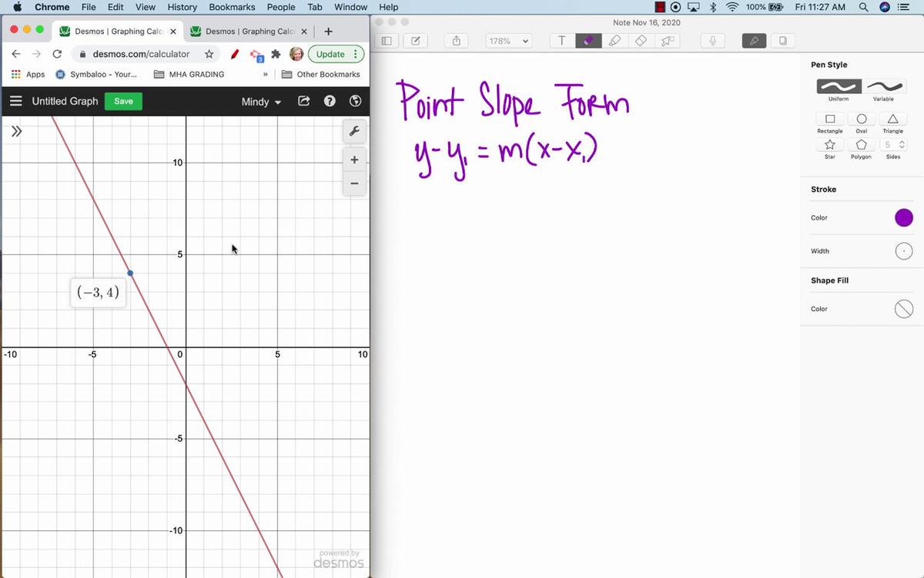Open the Bookmarks menu in the menu bar
This screenshot has width=924, height=578.
tap(232, 7)
